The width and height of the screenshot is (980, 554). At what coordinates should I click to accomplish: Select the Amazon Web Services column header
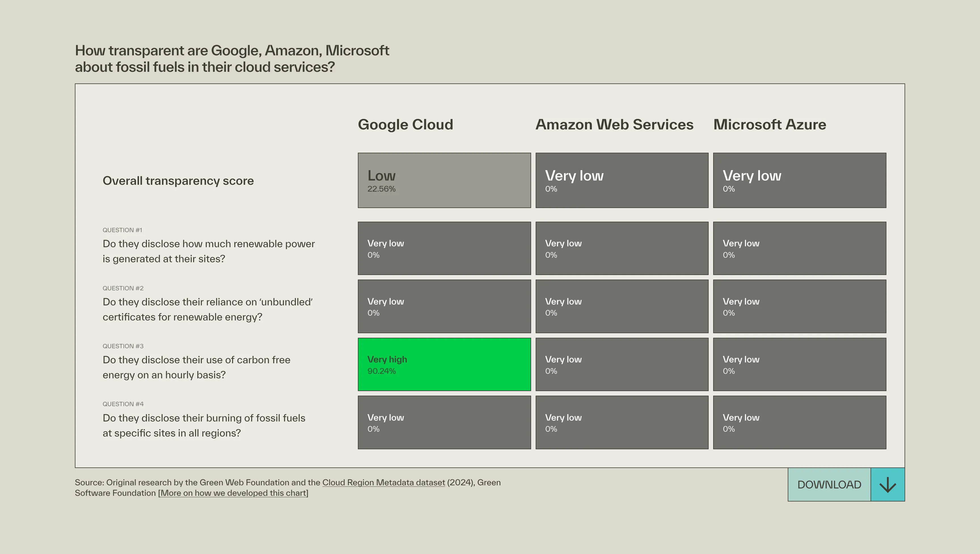point(614,125)
